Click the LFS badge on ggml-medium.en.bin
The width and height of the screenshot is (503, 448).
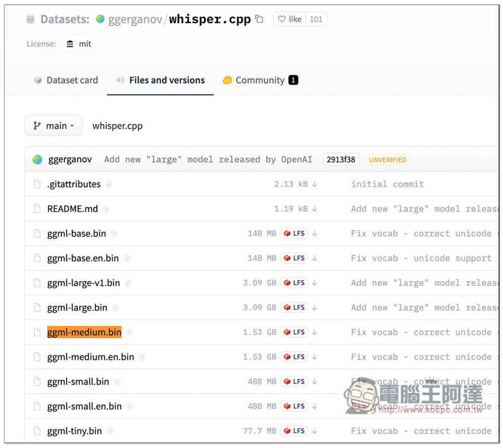(x=294, y=357)
